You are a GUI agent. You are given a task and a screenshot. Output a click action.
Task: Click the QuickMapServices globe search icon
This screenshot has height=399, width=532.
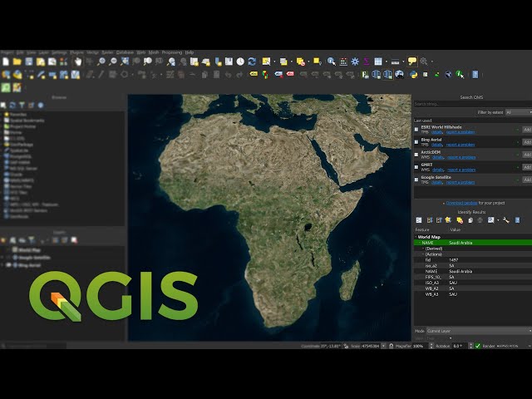click(x=387, y=74)
